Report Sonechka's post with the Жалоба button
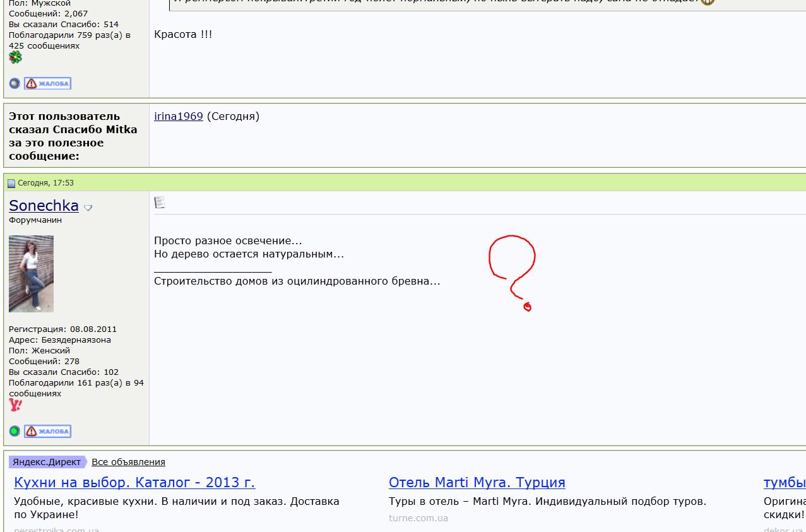This screenshot has height=532, width=806. click(x=47, y=431)
